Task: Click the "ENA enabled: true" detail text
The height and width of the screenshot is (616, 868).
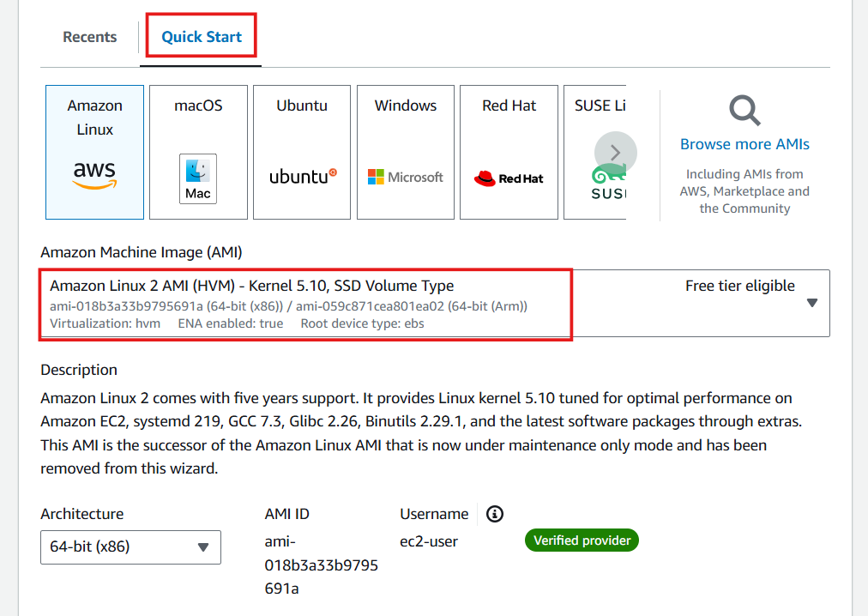Action: coord(230,323)
